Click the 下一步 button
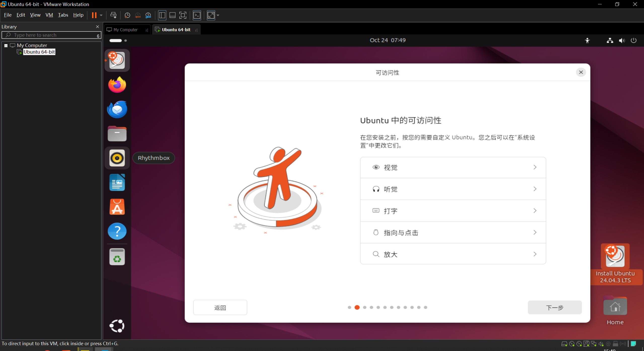This screenshot has height=351, width=644. tap(554, 307)
